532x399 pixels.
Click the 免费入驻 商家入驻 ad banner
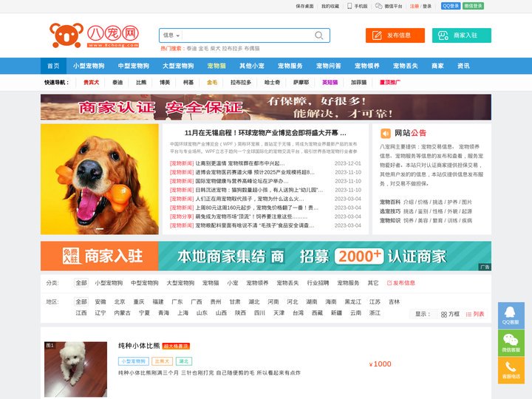click(266, 256)
